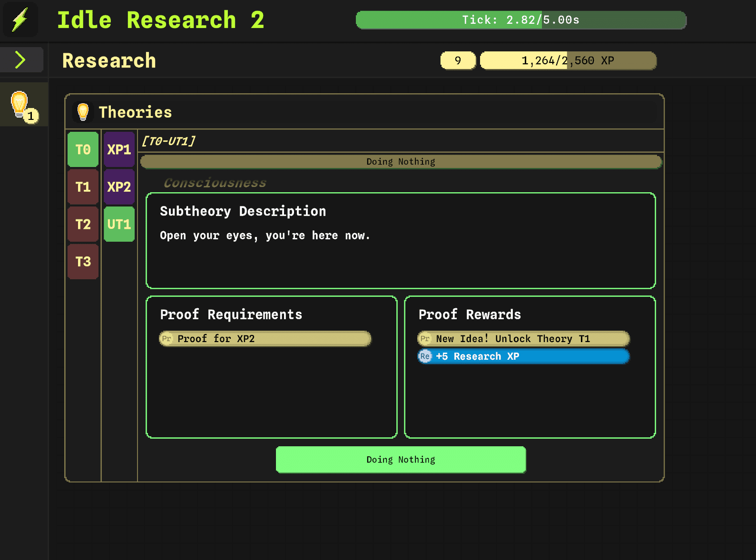Select the XP1 subtheory

point(119,149)
